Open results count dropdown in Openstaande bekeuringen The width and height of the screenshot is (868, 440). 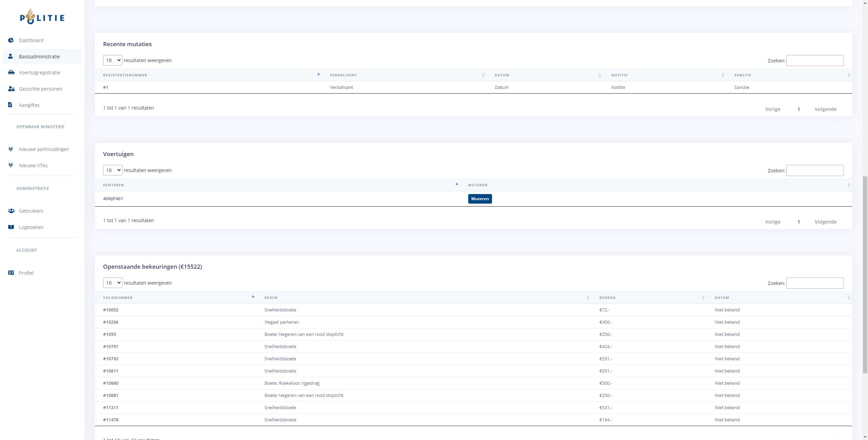click(x=113, y=283)
